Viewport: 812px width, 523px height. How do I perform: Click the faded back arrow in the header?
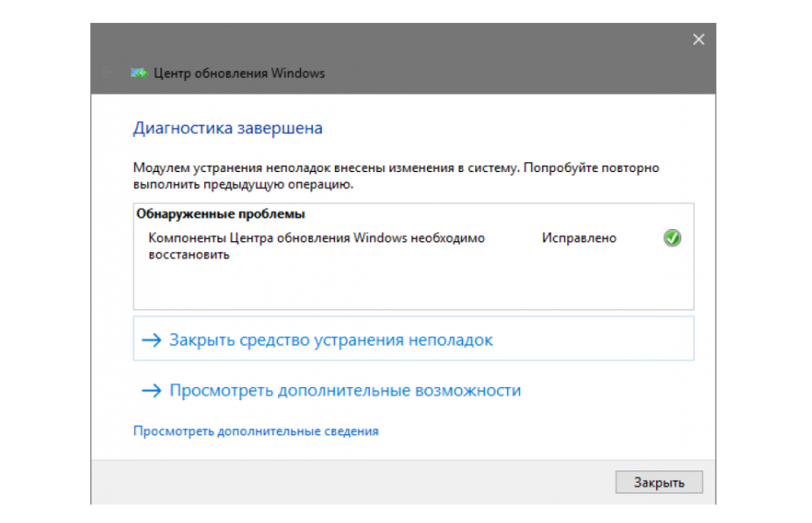pyautogui.click(x=108, y=73)
